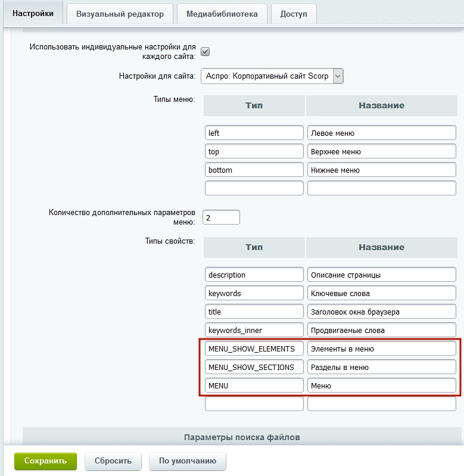Click the Верхнее меню name field
Screen dimensions: 464x476
click(381, 151)
